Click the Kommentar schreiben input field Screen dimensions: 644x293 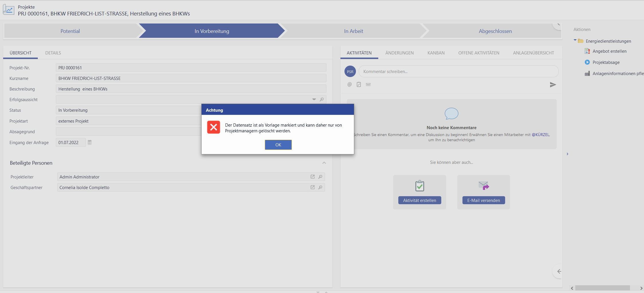coord(458,72)
